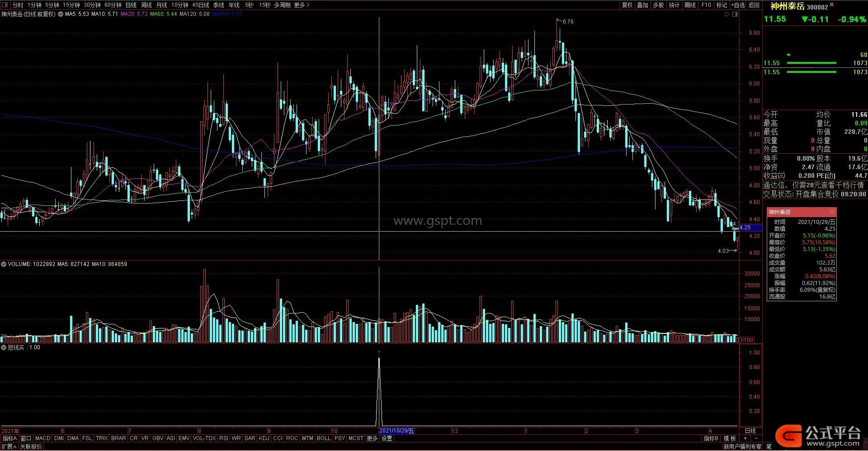Expand the 扩展 panel
The height and width of the screenshot is (451, 868).
(9, 446)
